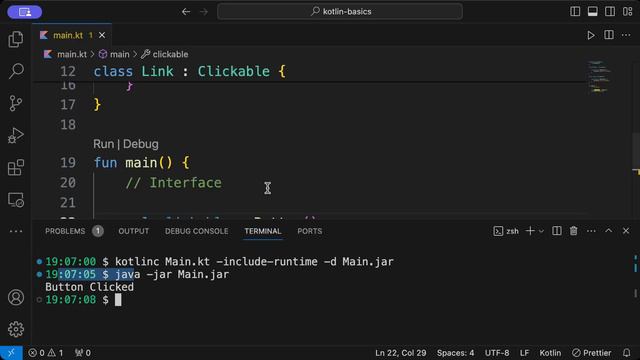
Task: Open the Source Control view
Action: point(16,103)
